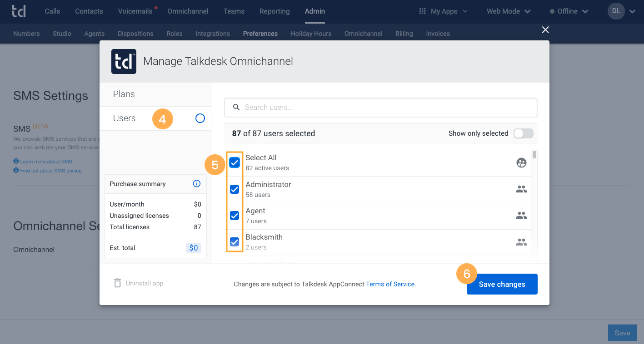Open the Reporting menu

275,11
